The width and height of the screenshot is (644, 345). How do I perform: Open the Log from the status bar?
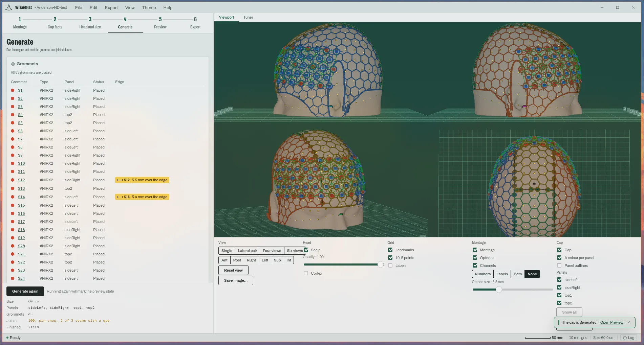pyautogui.click(x=629, y=338)
